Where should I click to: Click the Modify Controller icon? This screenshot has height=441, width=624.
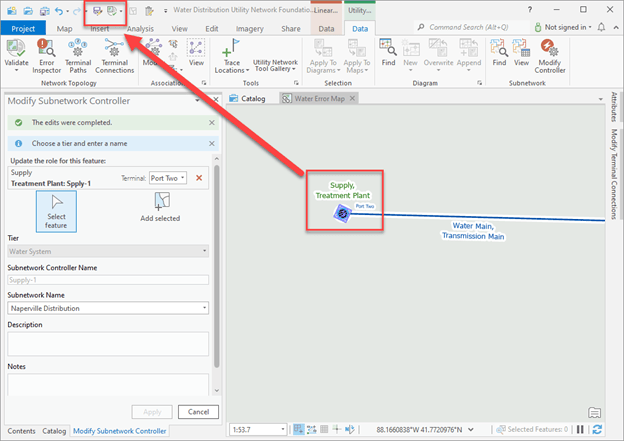pyautogui.click(x=550, y=47)
